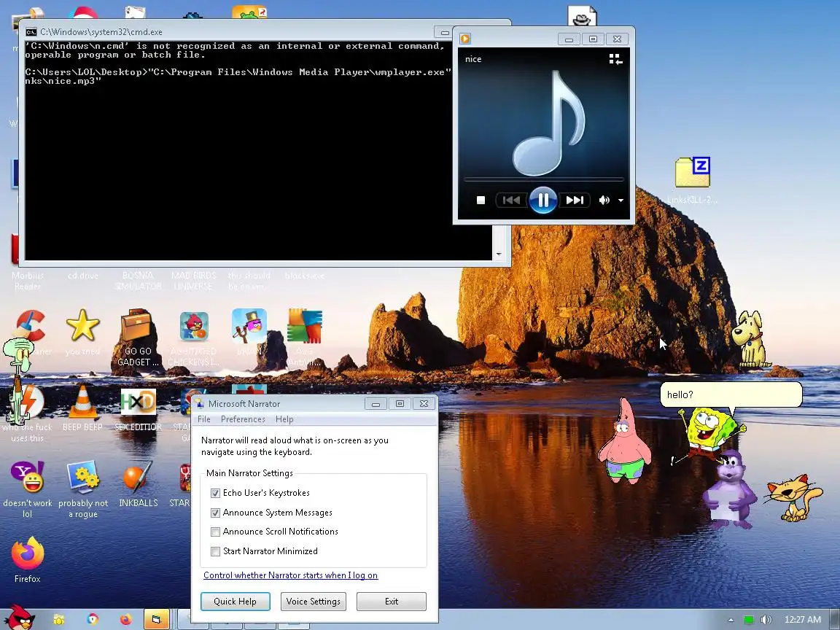
Task: Toggle Announce System Messages checkbox
Action: point(215,513)
